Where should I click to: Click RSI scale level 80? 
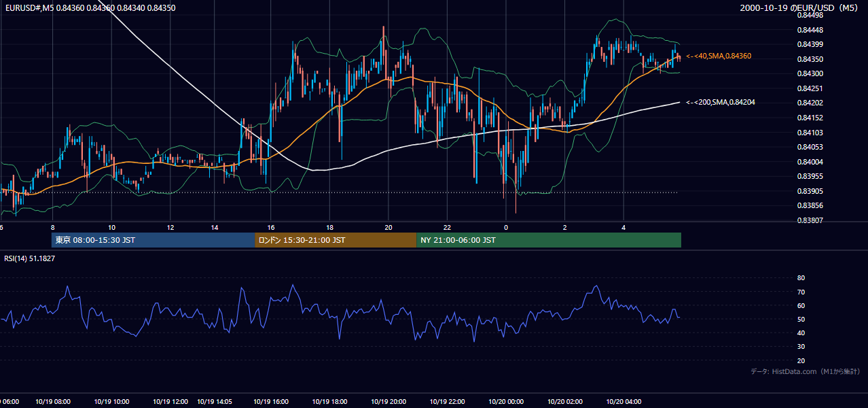[x=801, y=278]
